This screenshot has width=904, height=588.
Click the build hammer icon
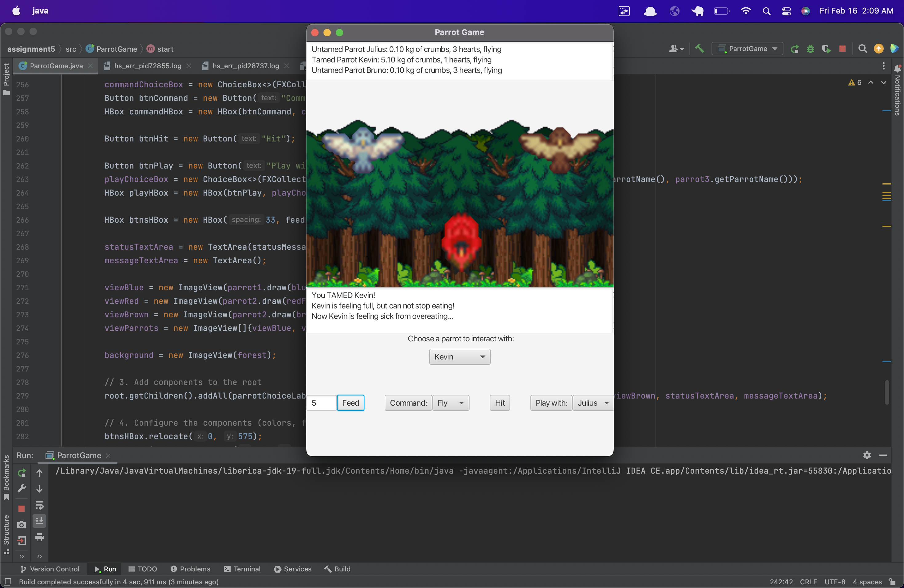[699, 49]
